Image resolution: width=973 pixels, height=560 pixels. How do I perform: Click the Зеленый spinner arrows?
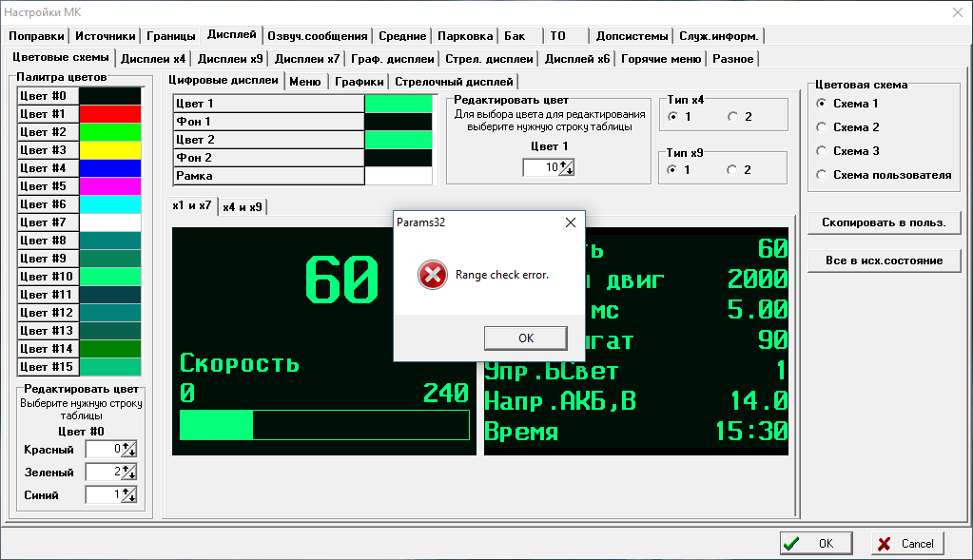pos(128,472)
